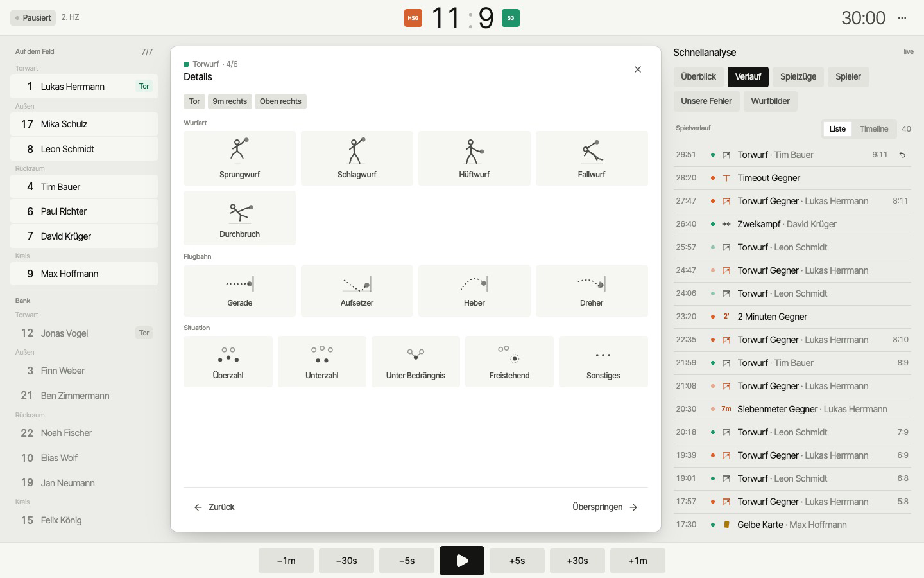This screenshot has height=578, width=924.
Task: Open the Unsere Fehler tab
Action: [706, 101]
